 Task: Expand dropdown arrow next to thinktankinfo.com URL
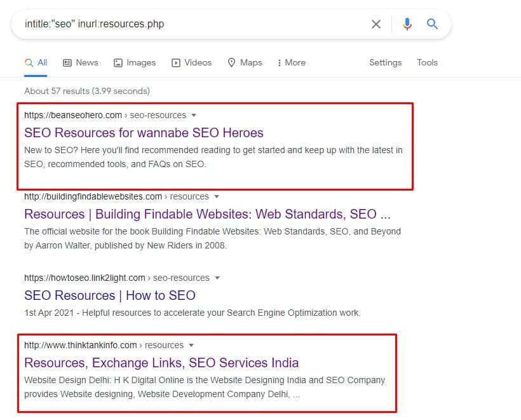pyautogui.click(x=191, y=345)
